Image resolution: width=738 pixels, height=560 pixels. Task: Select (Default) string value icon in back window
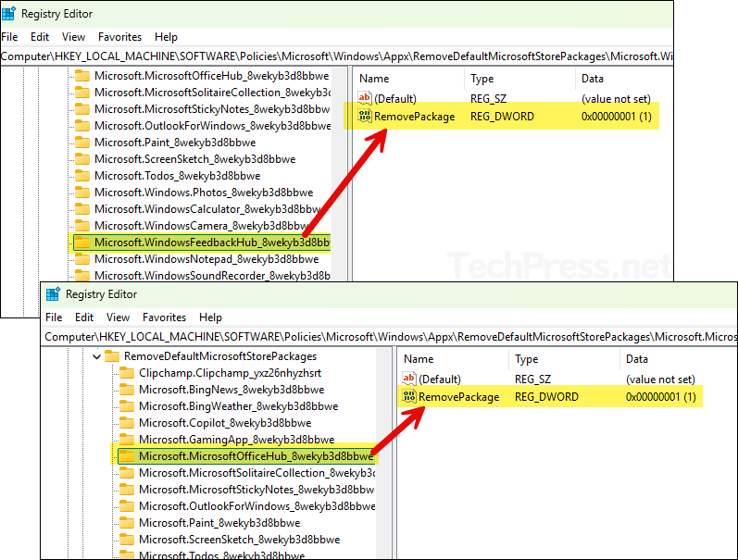point(365,98)
